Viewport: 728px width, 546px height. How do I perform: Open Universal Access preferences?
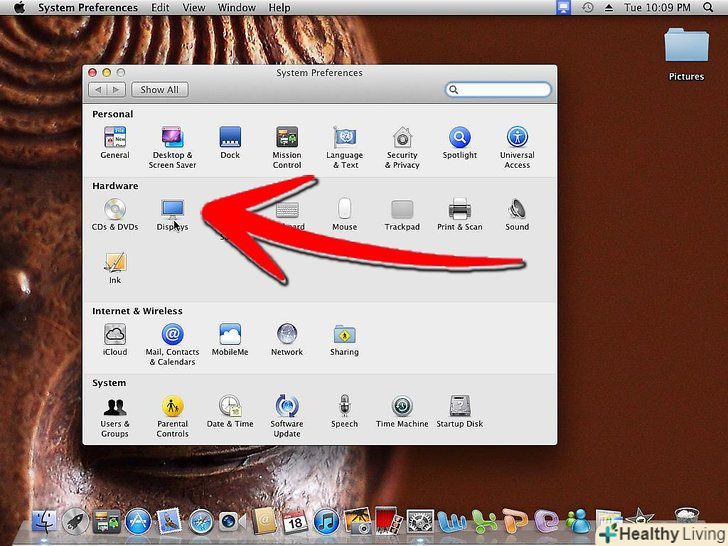517,148
